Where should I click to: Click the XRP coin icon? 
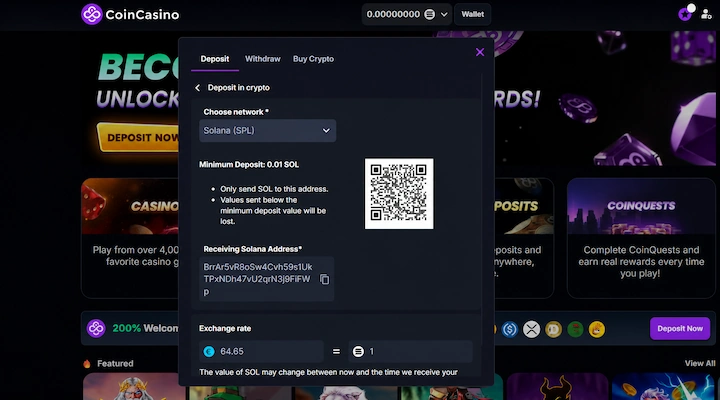click(x=531, y=329)
